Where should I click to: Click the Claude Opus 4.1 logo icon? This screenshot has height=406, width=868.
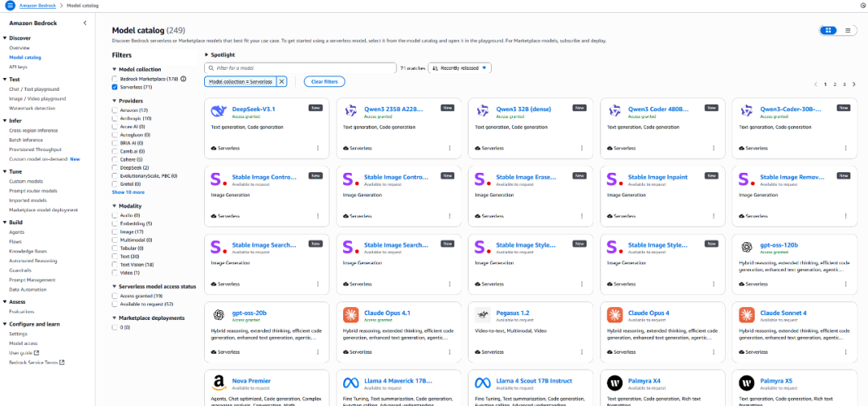350,314
